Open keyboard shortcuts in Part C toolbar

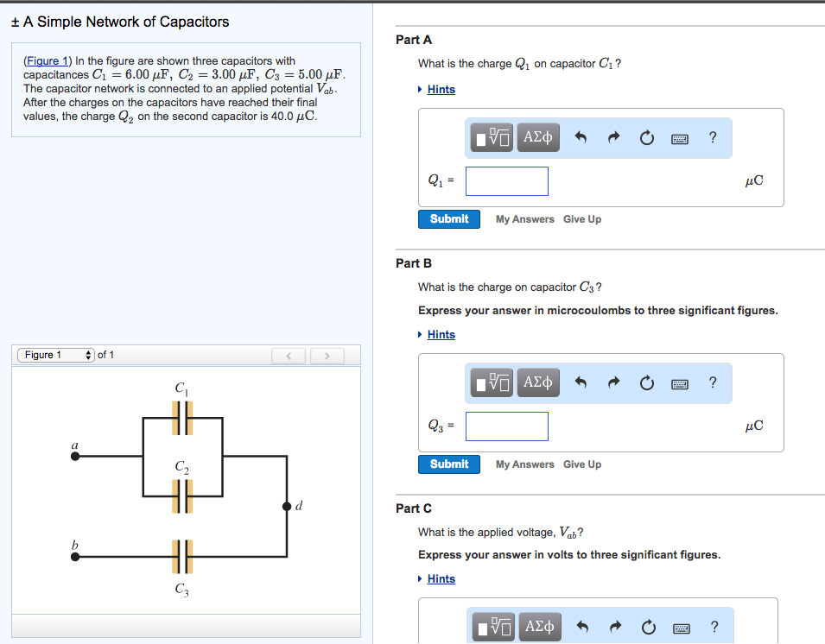[x=682, y=628]
